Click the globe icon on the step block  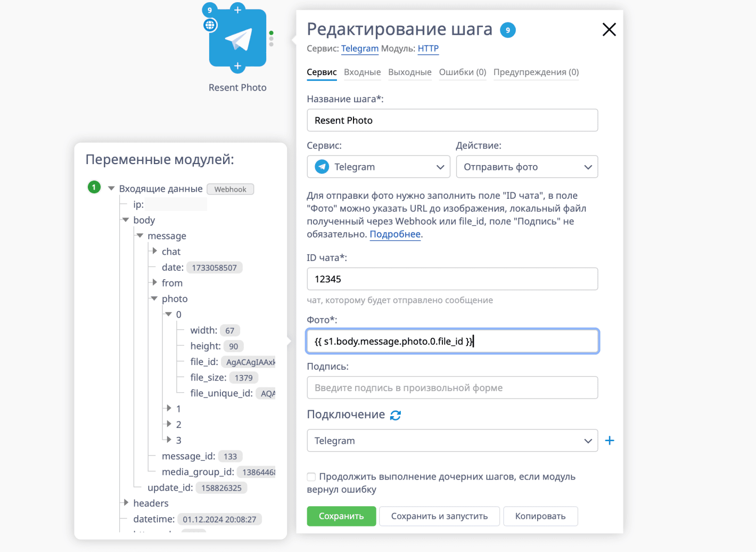210,25
